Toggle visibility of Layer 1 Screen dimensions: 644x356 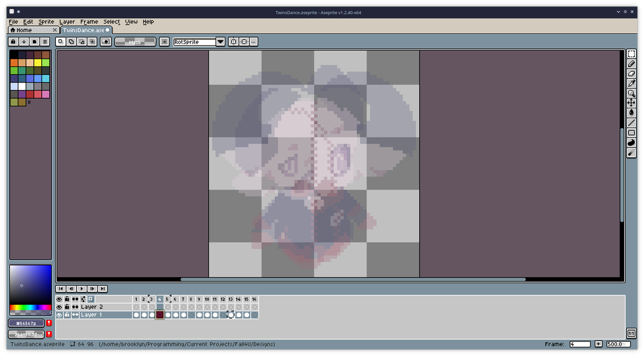(x=60, y=315)
